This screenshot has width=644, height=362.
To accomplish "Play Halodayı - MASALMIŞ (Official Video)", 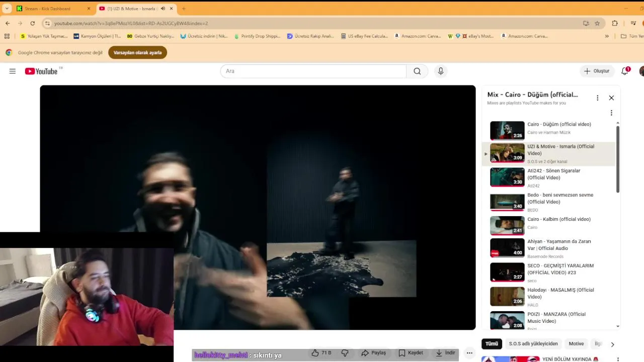I will [548, 297].
